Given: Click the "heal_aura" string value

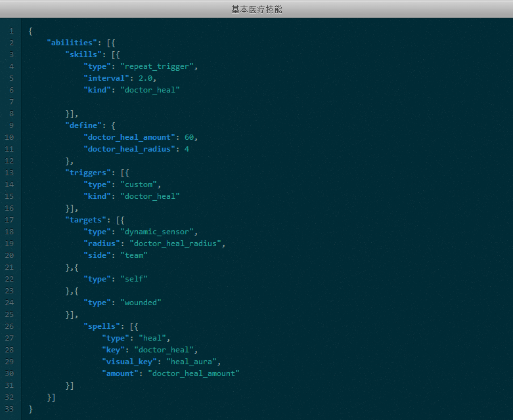Looking at the screenshot, I should 193,362.
